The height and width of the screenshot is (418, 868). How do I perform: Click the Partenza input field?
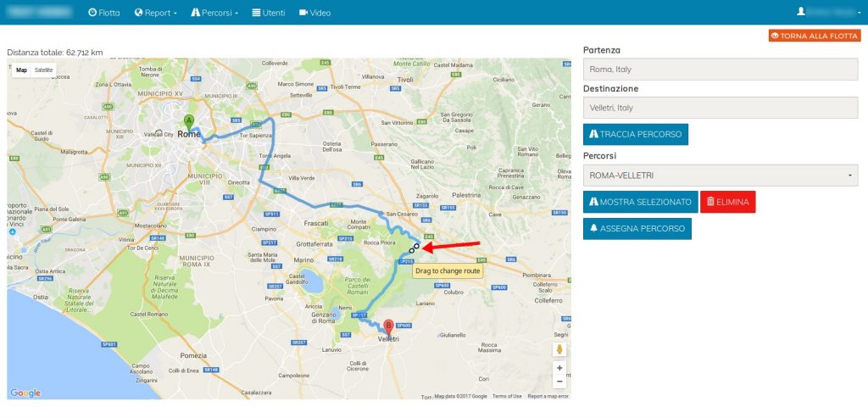721,70
